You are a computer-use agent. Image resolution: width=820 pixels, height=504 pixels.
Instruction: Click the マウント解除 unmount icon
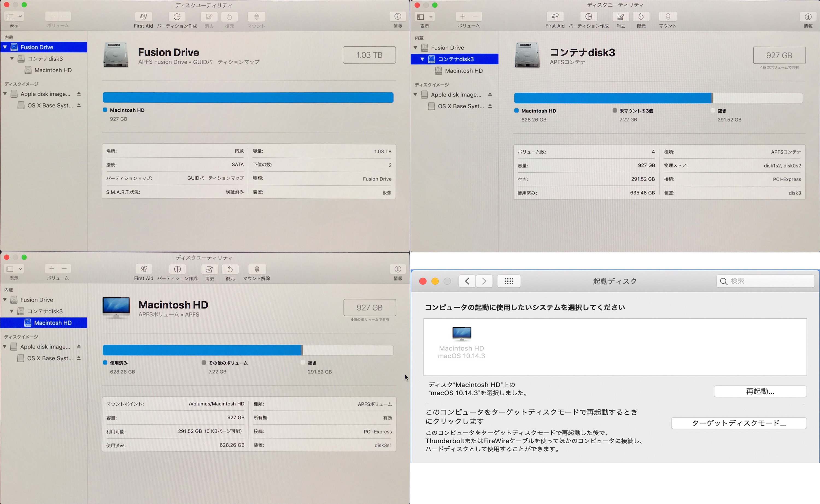[x=257, y=269]
